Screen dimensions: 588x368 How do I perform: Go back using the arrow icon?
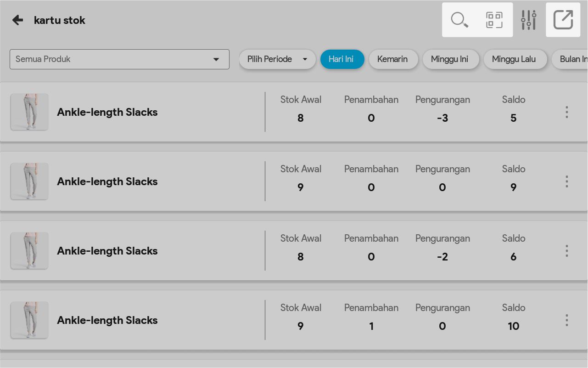point(17,20)
